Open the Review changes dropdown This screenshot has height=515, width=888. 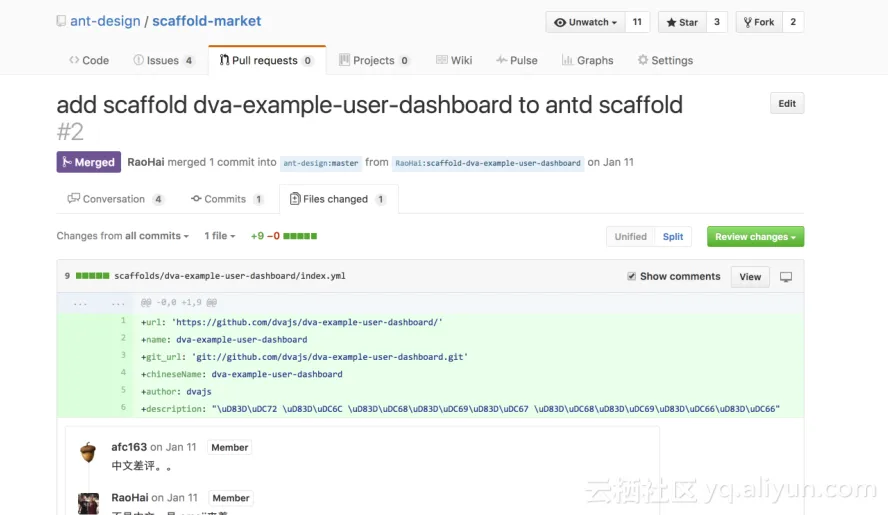(755, 237)
